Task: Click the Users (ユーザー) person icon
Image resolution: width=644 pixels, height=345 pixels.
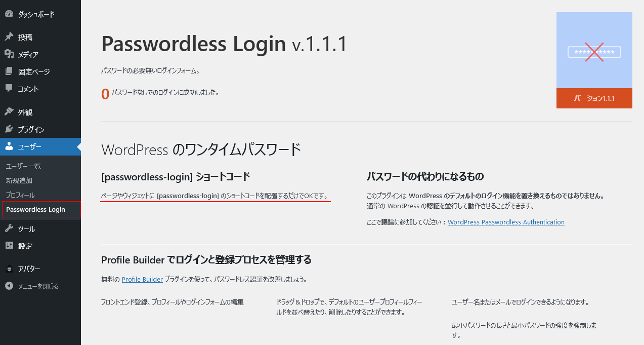Action: [9, 146]
